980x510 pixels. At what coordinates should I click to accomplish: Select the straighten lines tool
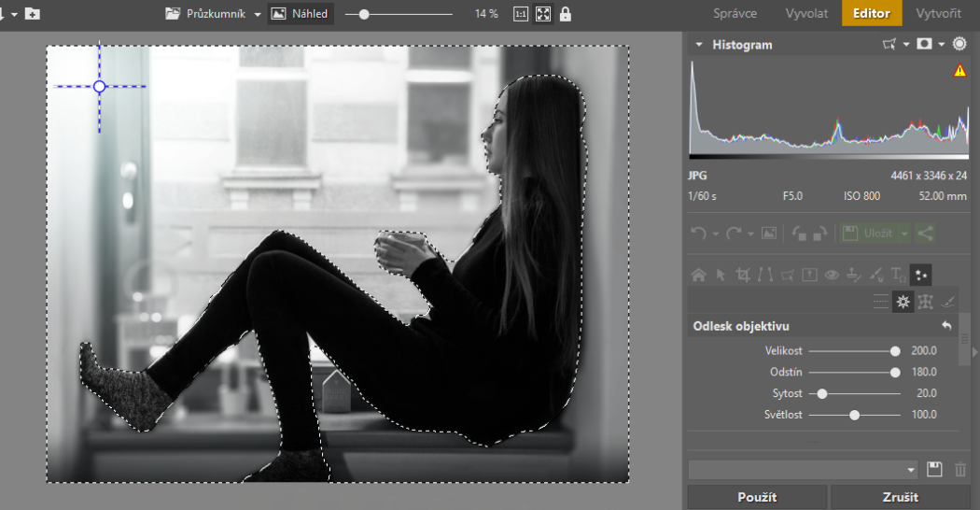coord(765,275)
